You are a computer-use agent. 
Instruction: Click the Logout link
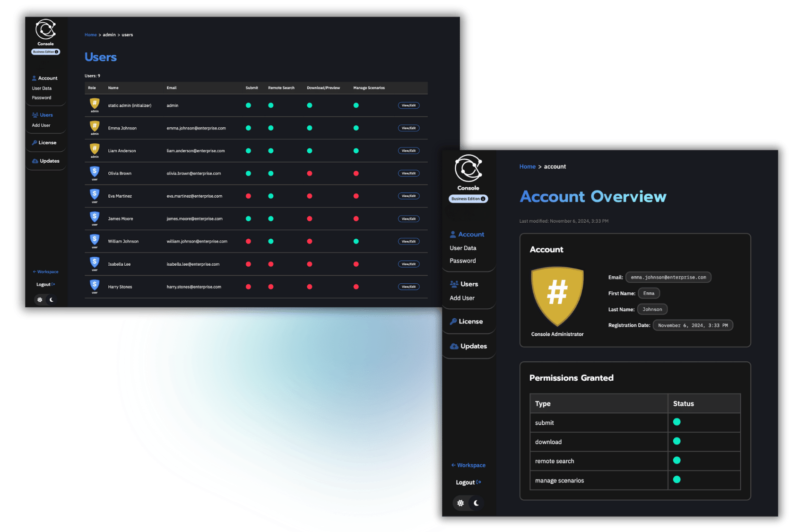[x=467, y=482]
